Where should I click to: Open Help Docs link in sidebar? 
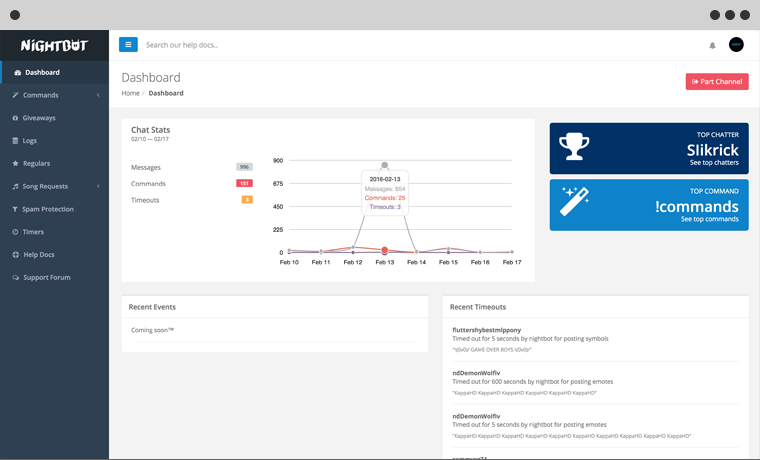[54, 254]
